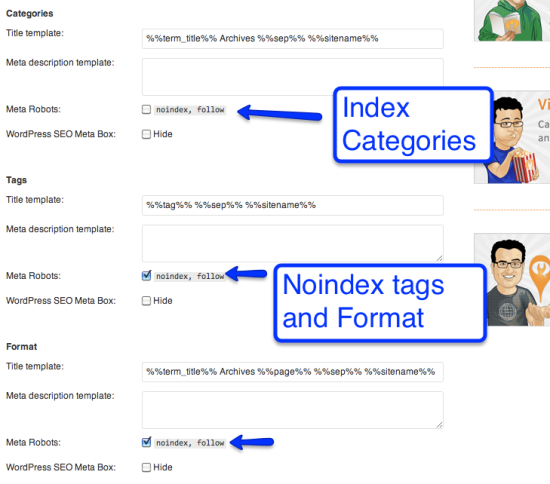Focus the Categories meta description box

[x=293, y=77]
